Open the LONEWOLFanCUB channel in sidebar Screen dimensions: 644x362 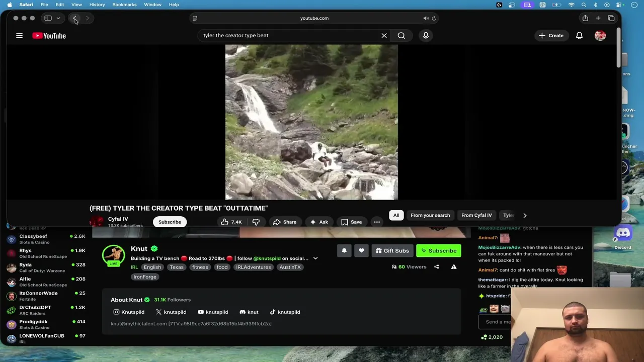click(x=46, y=338)
